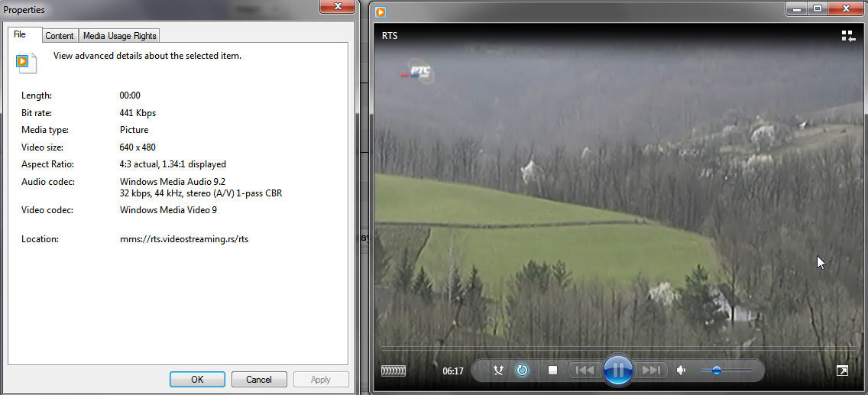
Task: Click the elapsed time 06:17 display
Action: click(453, 371)
